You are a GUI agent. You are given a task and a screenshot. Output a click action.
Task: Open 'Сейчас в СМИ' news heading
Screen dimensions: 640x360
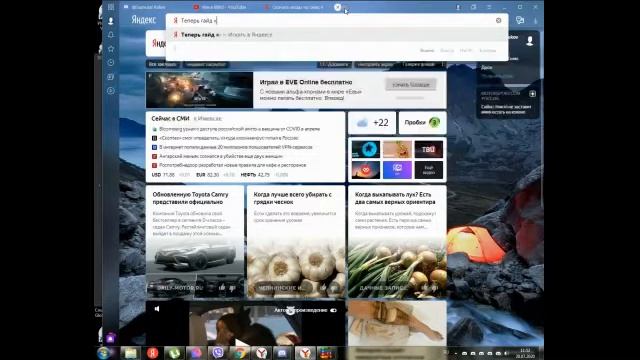[x=170, y=118]
